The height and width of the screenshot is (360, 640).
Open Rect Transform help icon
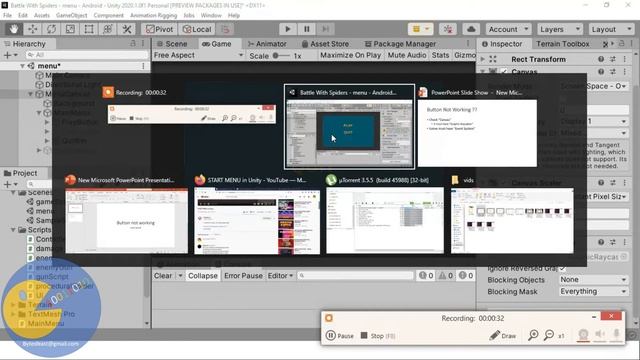point(601,59)
